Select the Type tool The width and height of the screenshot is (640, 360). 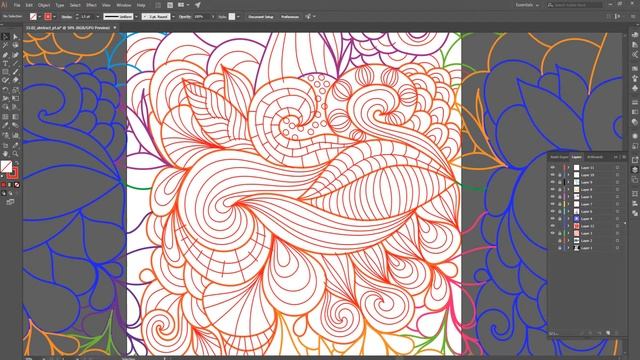coord(5,63)
